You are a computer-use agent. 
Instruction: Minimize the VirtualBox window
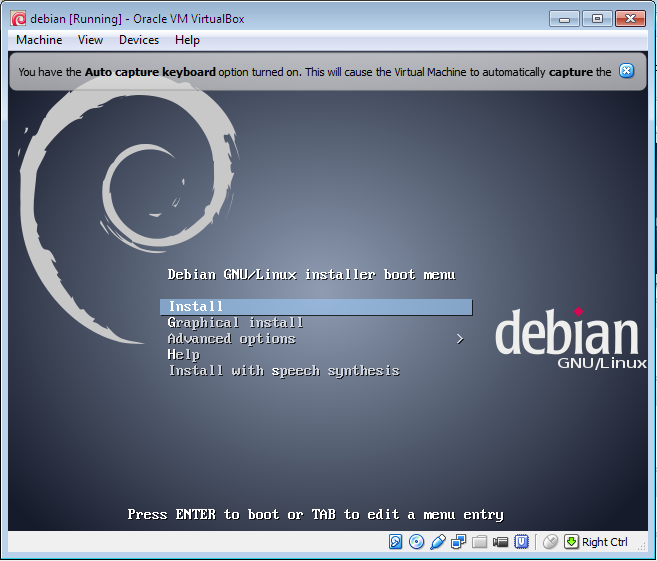(x=564, y=19)
